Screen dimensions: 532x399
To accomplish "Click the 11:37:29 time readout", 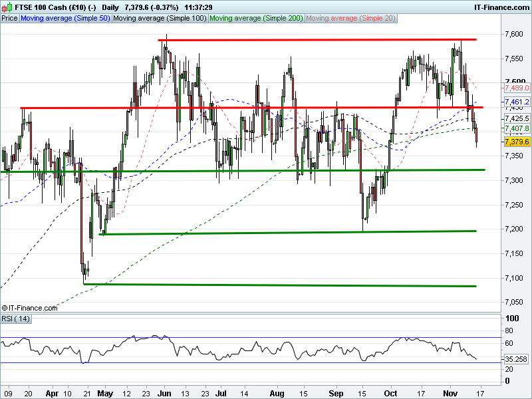I will pos(198,7).
